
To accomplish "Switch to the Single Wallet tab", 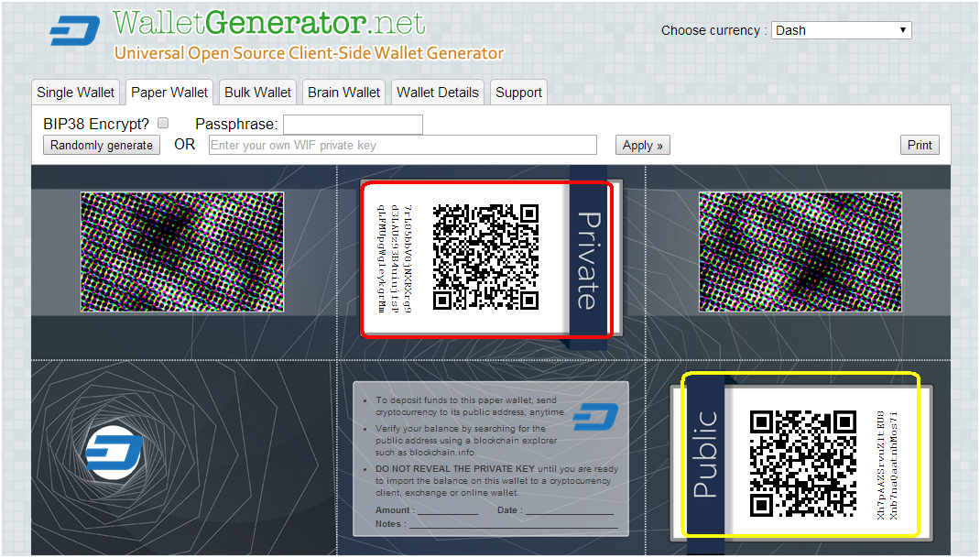I will pos(76,93).
